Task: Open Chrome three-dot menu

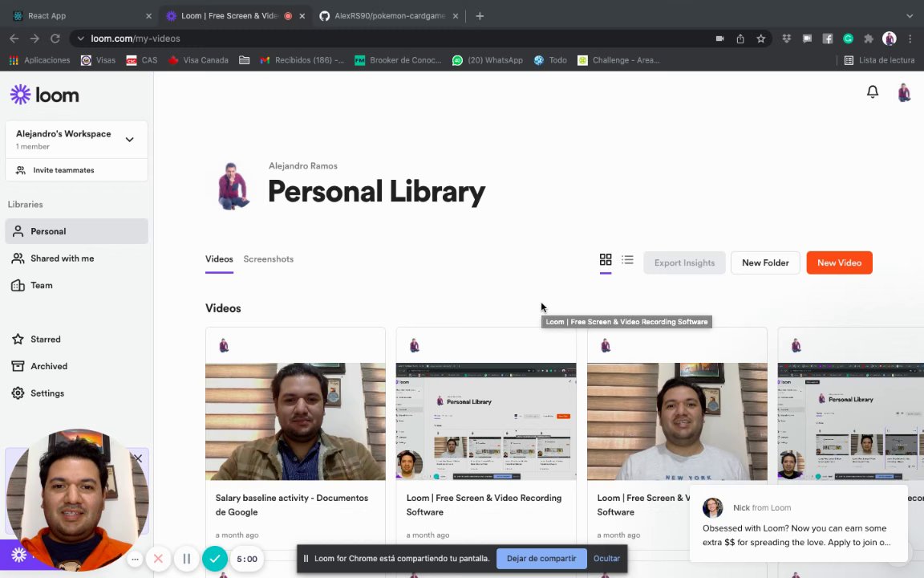Action: pyautogui.click(x=910, y=39)
